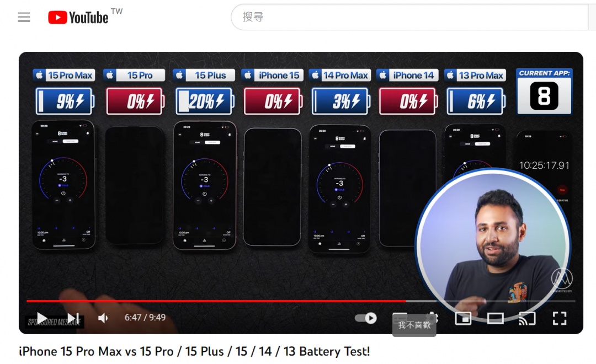Click the 6:47 / 9:49 time display
This screenshot has height=364, width=596.
[145, 318]
